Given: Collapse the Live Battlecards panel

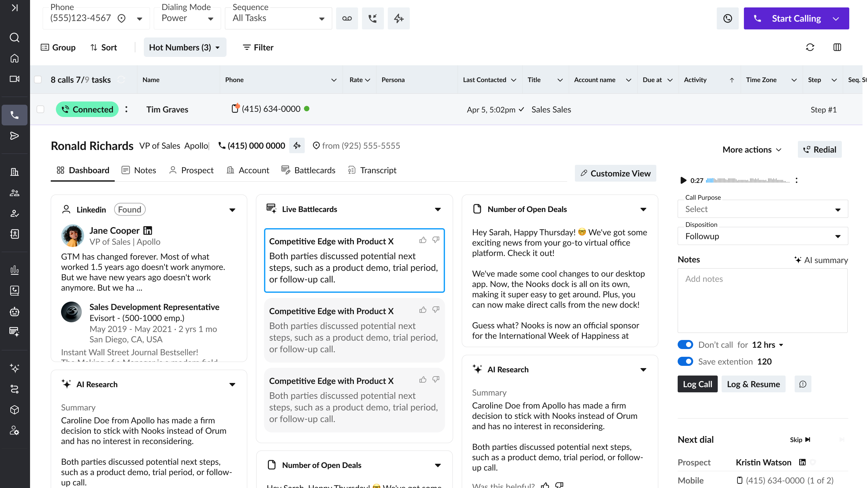Looking at the screenshot, I should pyautogui.click(x=438, y=209).
